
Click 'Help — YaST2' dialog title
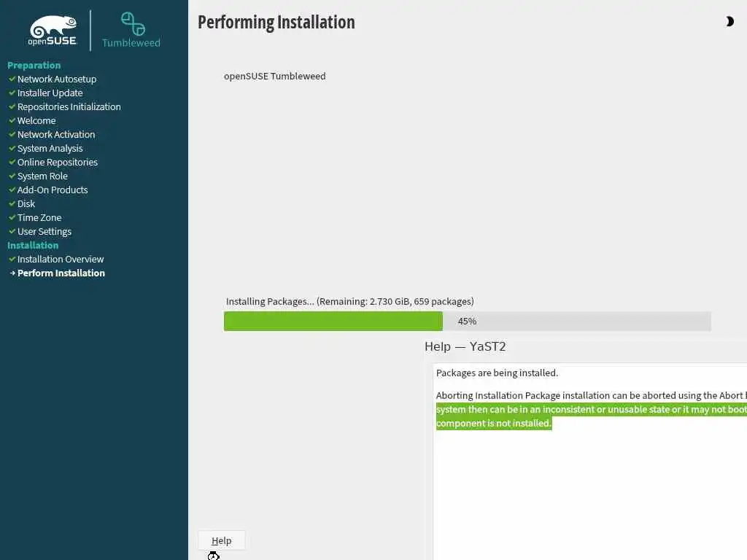click(x=465, y=346)
